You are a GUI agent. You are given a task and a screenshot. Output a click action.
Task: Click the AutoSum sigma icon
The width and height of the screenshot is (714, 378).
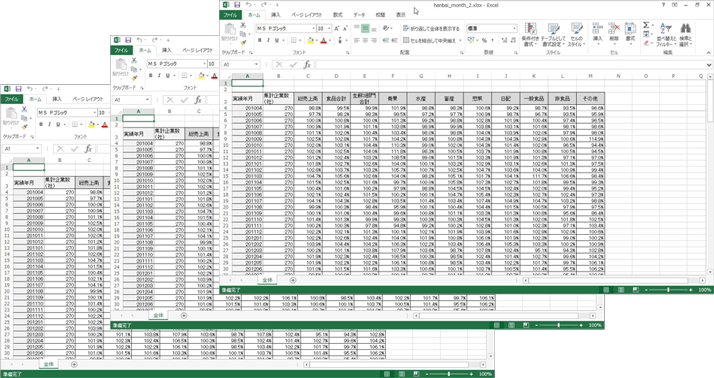(647, 26)
